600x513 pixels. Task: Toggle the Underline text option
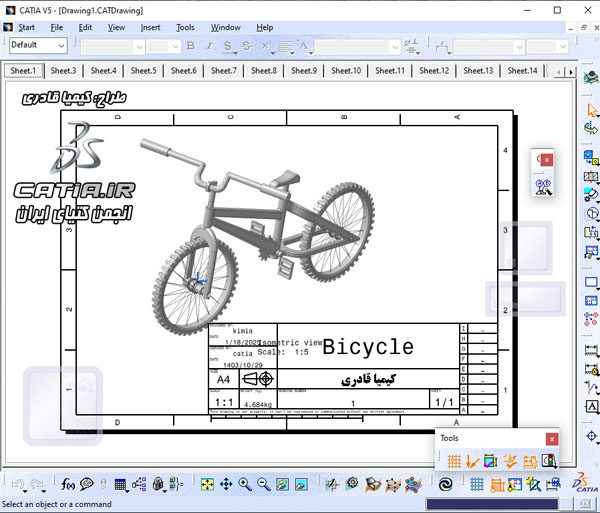(x=228, y=47)
